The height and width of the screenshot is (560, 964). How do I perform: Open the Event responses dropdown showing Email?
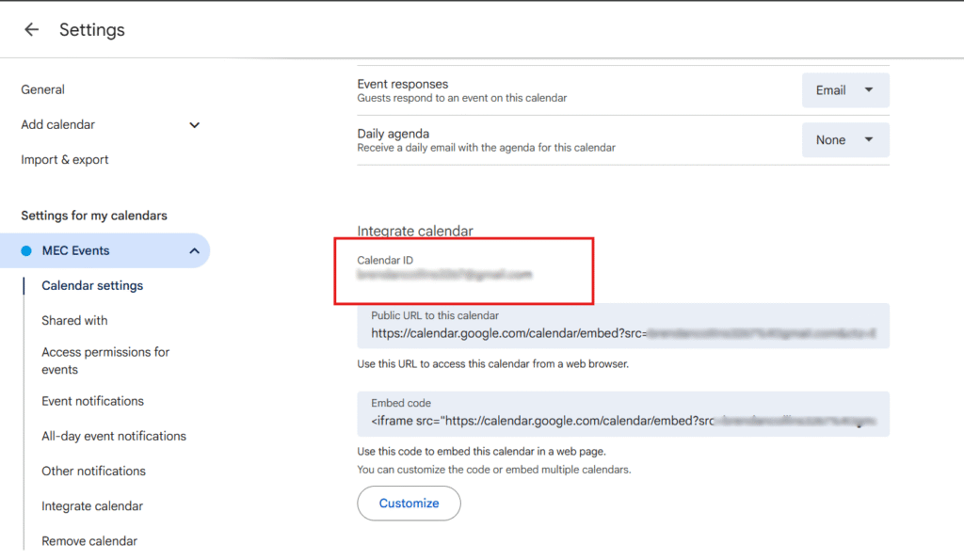[845, 89]
